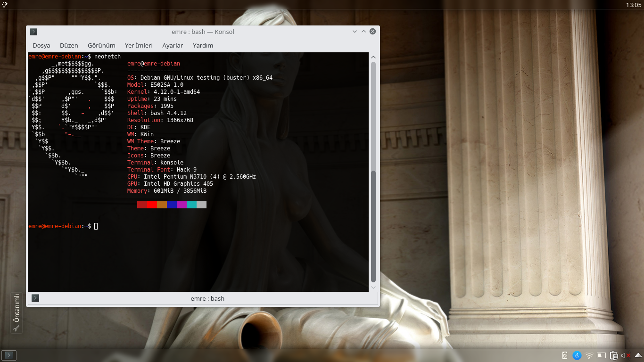
Task: Open the Dosya menu
Action: [x=41, y=45]
